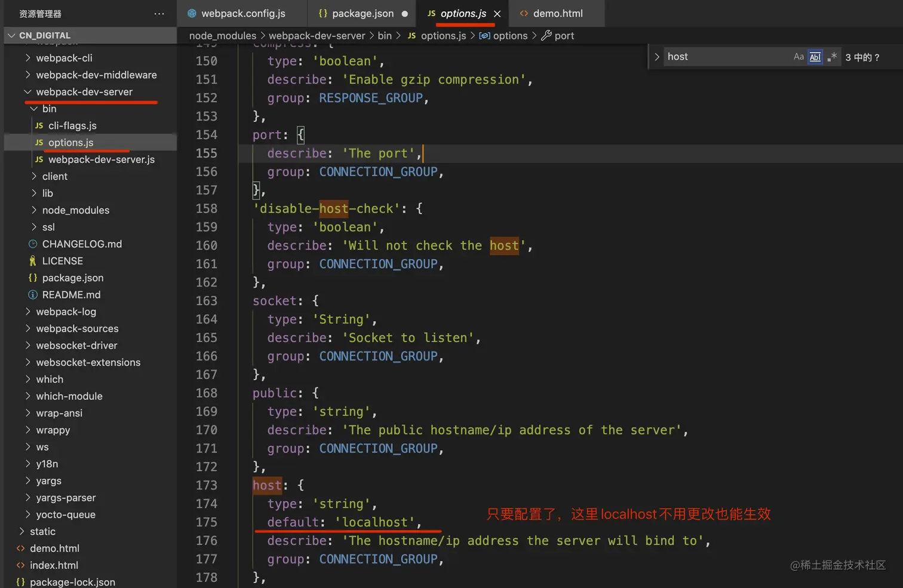Open demo.html in explorer tree

click(54, 549)
